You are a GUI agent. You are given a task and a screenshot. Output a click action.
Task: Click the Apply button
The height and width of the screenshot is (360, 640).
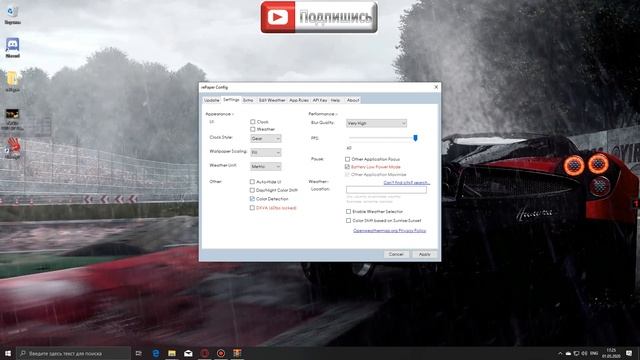(x=424, y=254)
